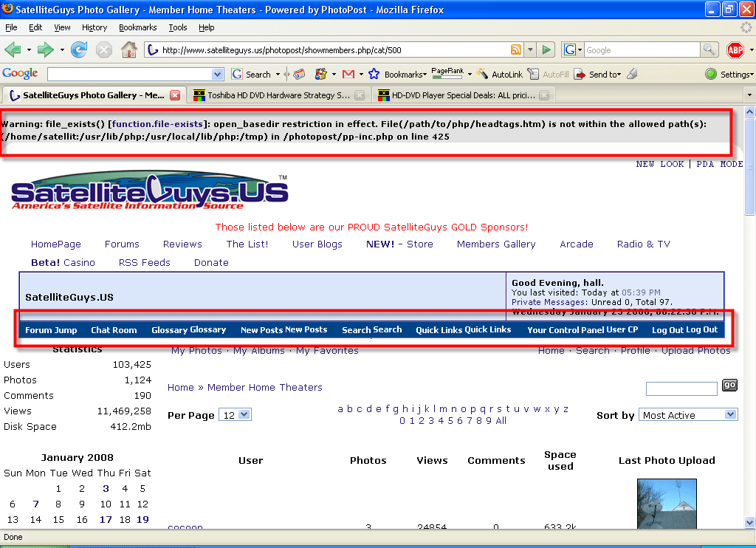The width and height of the screenshot is (756, 548).
Task: Click the SatelliteGuys.US logo banner
Action: coord(149,191)
